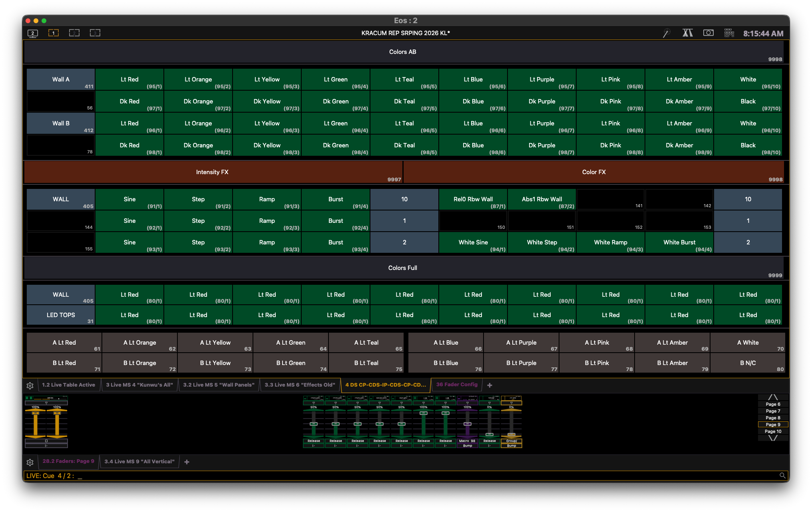Select Rel0 Rbw Wall effect (87/1)
The width and height of the screenshot is (812, 512).
tap(473, 199)
